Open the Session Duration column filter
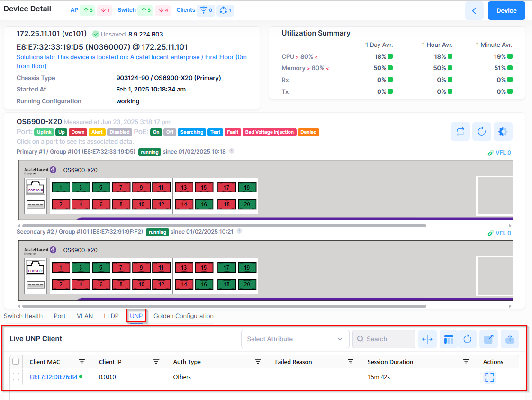 tap(466, 362)
